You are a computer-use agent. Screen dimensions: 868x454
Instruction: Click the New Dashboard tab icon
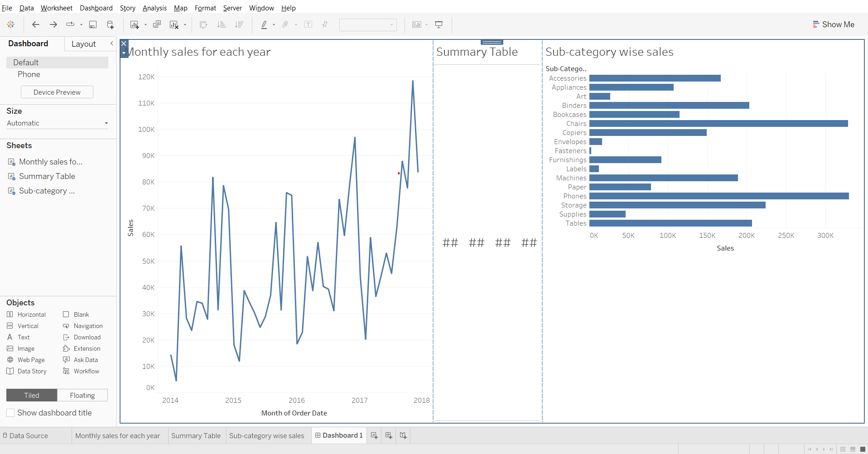click(389, 435)
